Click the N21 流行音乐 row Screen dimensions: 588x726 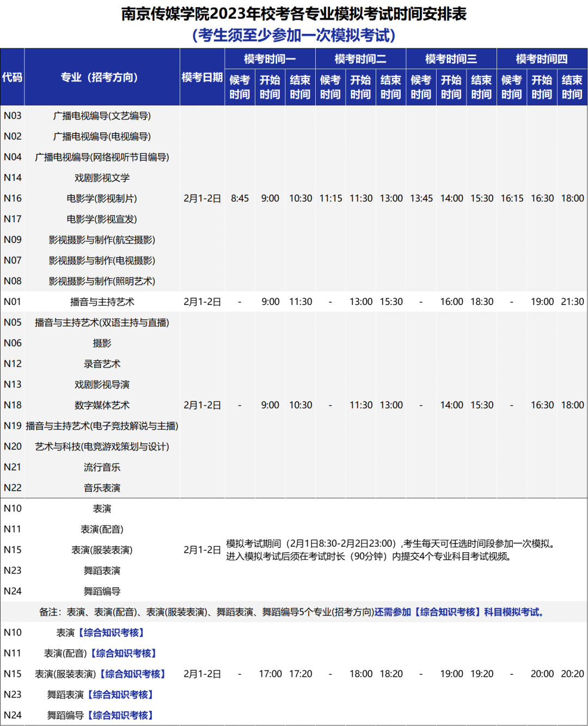coord(100,467)
